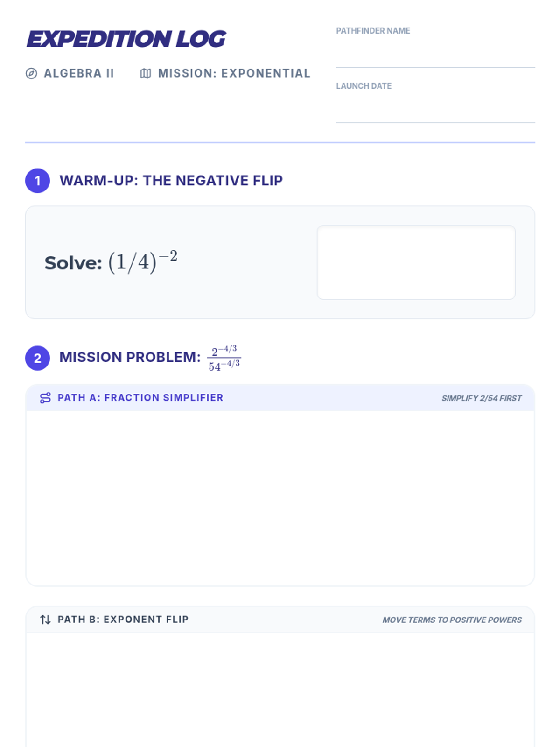The image size is (560, 747).
Task: Click the compass icon beside Algebra II
Action: (x=31, y=73)
